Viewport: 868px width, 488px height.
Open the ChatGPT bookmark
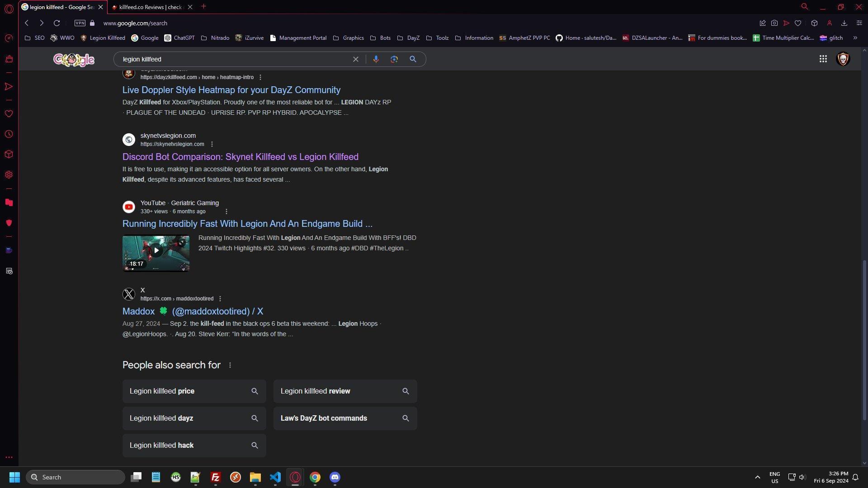pos(179,38)
